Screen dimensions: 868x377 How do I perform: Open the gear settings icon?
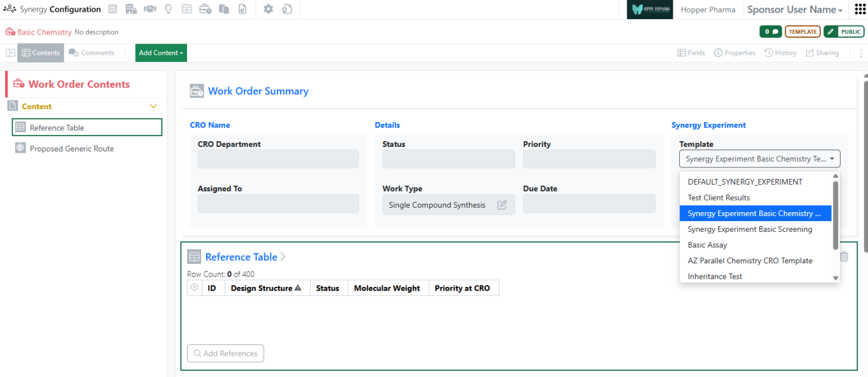(268, 10)
